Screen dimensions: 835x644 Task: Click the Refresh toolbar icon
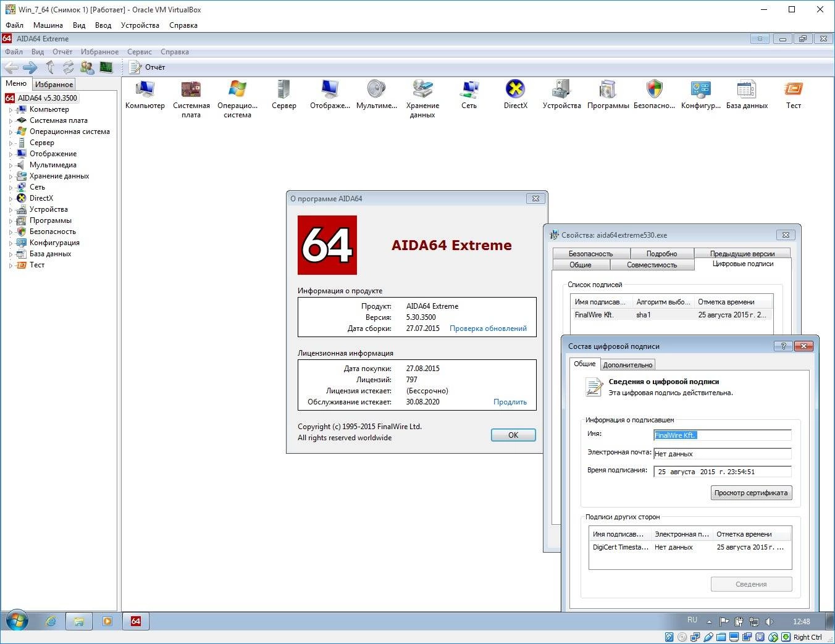pos(68,67)
